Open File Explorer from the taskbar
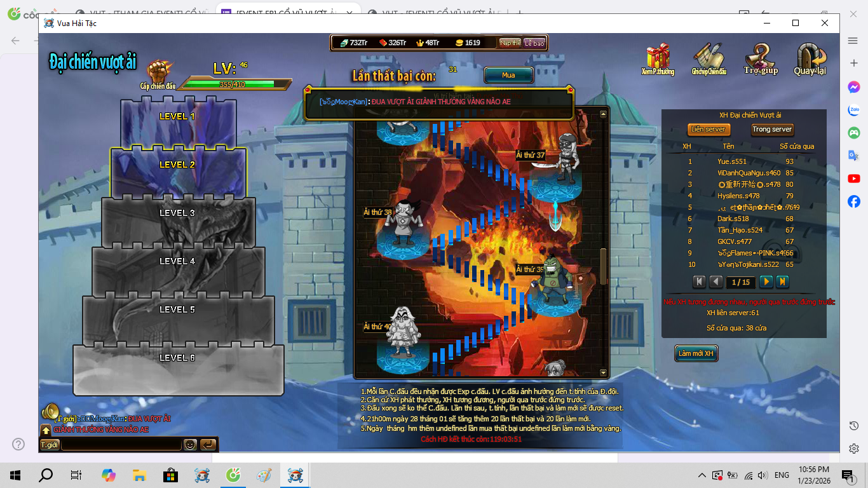Viewport: 868px width, 488px height. [140, 475]
